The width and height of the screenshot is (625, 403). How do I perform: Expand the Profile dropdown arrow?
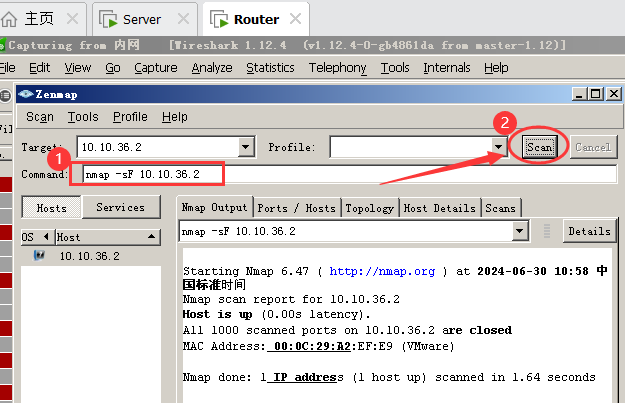(x=498, y=147)
